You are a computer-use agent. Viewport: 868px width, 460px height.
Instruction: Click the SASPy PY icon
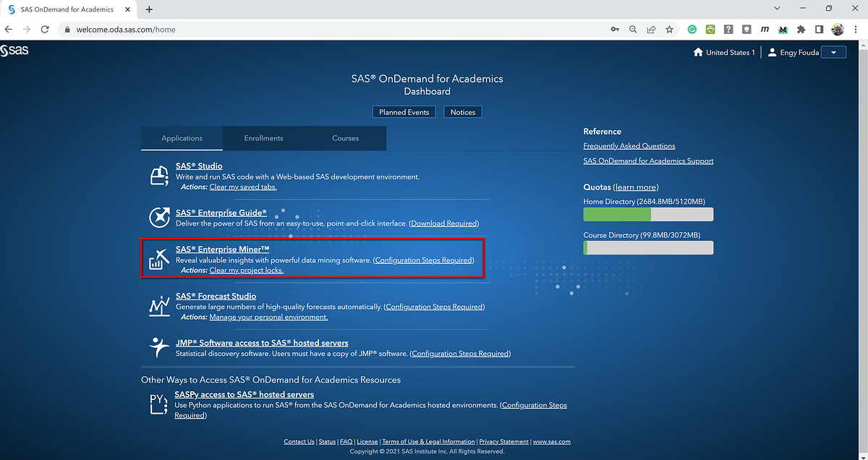pos(158,405)
